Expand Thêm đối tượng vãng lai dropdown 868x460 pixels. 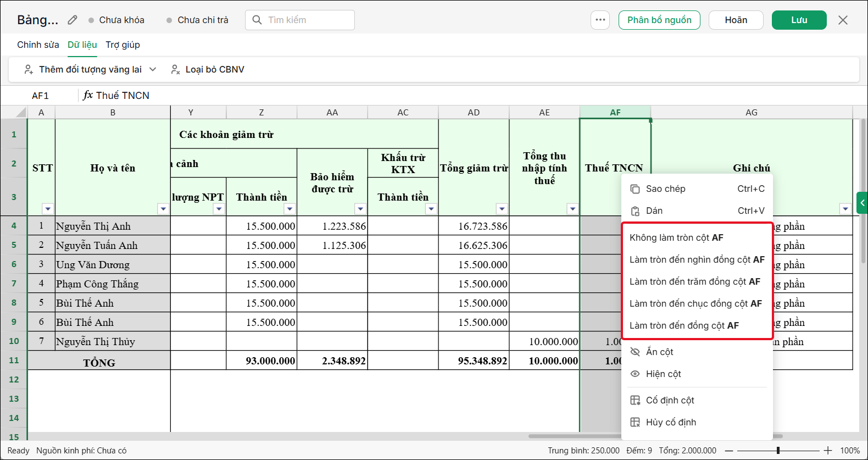(153, 69)
